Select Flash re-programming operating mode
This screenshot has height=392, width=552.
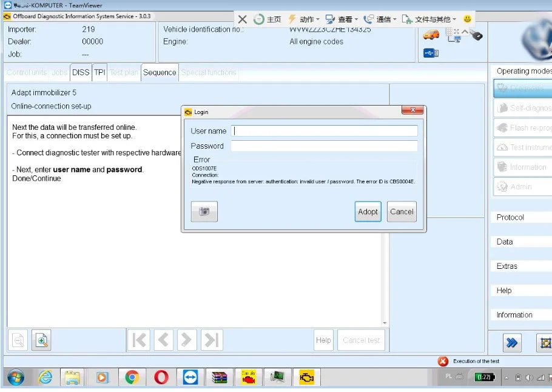pyautogui.click(x=522, y=127)
